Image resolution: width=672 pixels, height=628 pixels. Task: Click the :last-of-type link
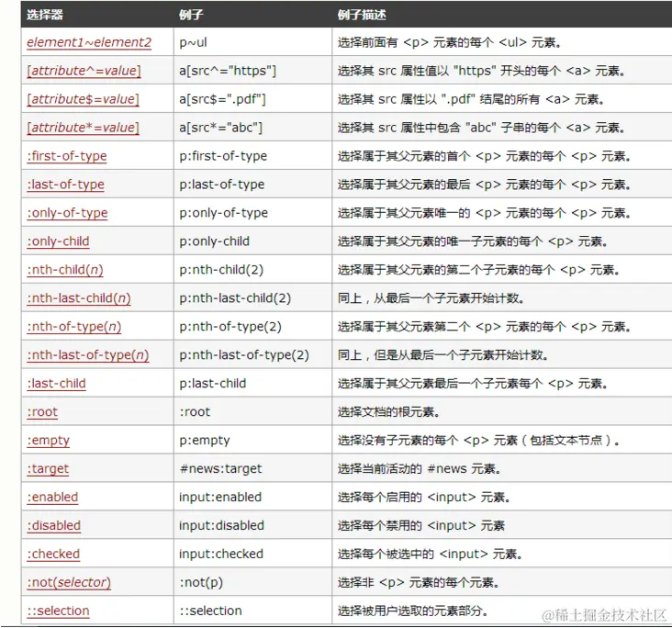tap(65, 185)
